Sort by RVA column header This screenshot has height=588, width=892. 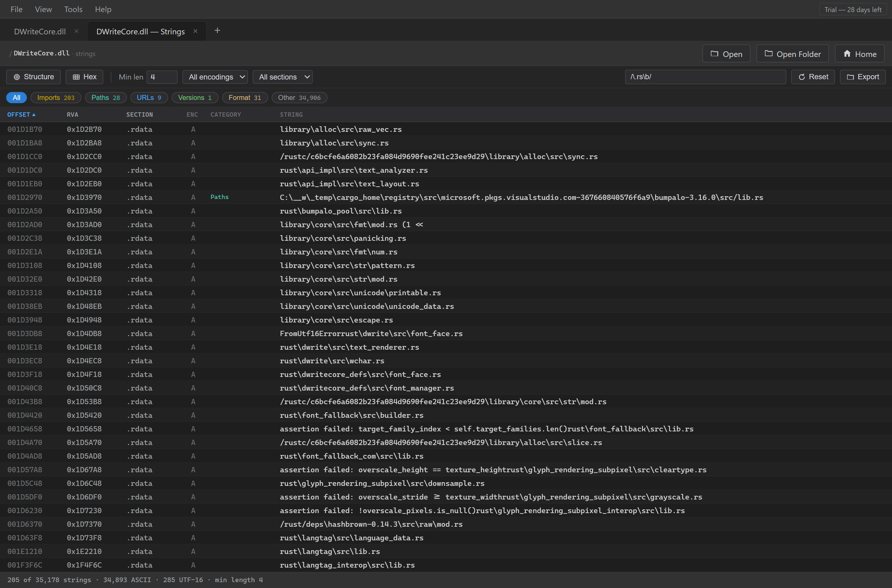click(72, 115)
